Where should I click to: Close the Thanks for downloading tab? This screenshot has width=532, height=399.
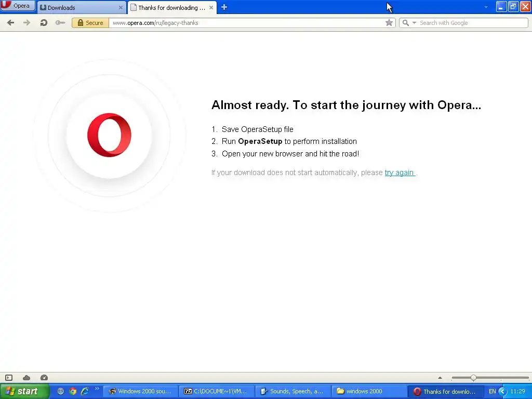(211, 7)
